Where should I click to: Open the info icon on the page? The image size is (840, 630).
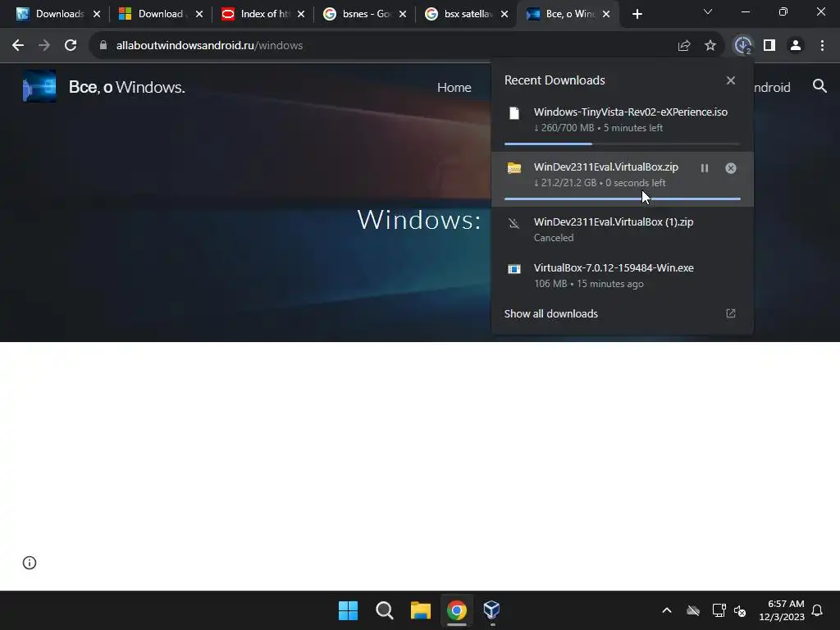[x=30, y=563]
